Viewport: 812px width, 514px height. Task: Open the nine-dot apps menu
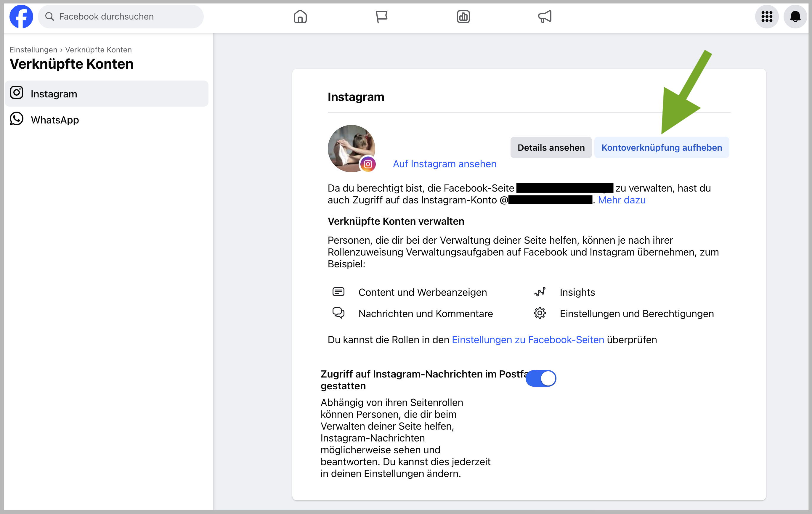tap(767, 17)
